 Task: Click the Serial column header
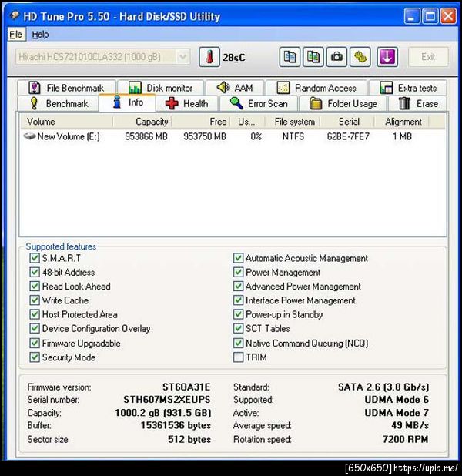(347, 122)
